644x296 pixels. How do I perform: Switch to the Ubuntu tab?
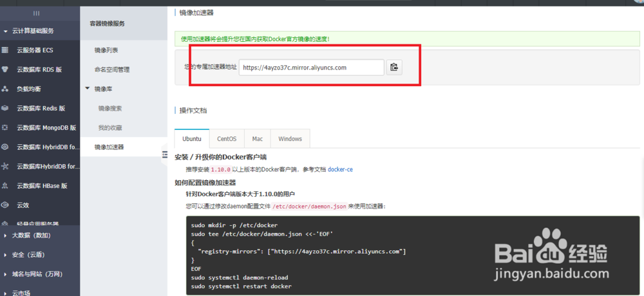192,139
